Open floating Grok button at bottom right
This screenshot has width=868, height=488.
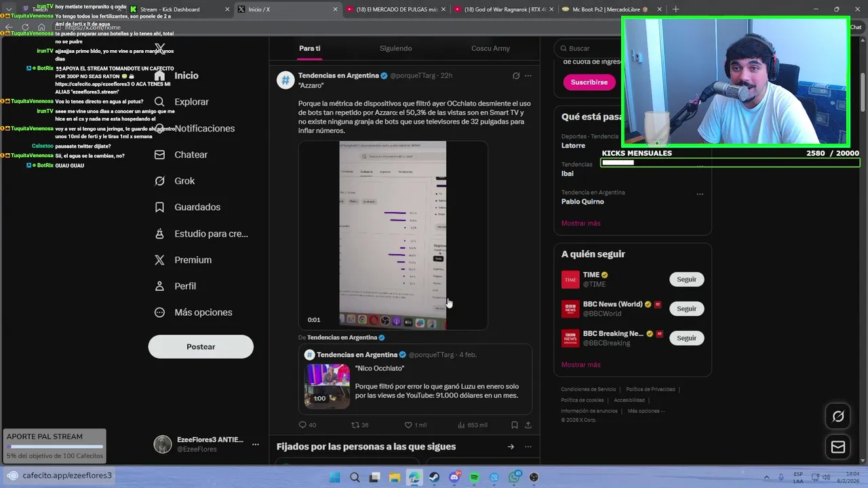(838, 416)
